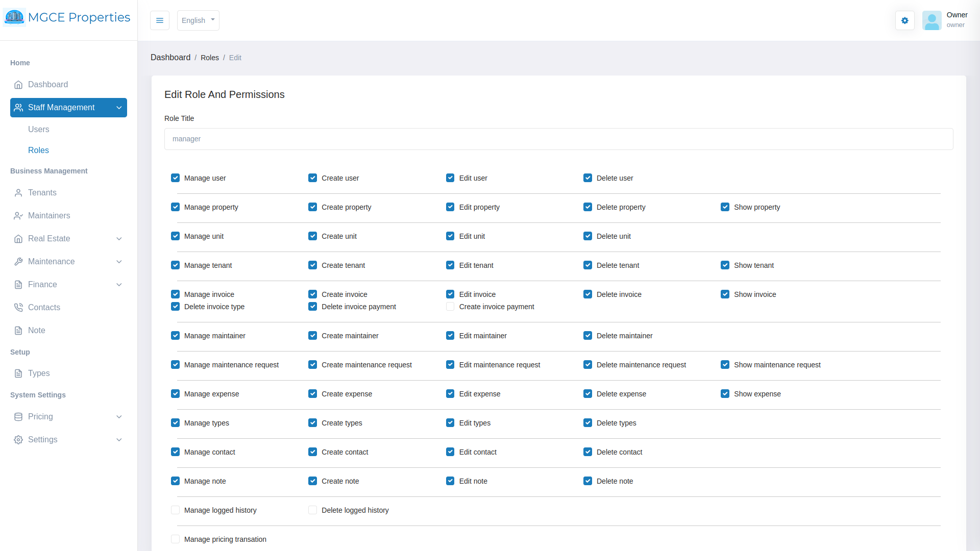
Task: Open the English language dropdown
Action: [198, 20]
